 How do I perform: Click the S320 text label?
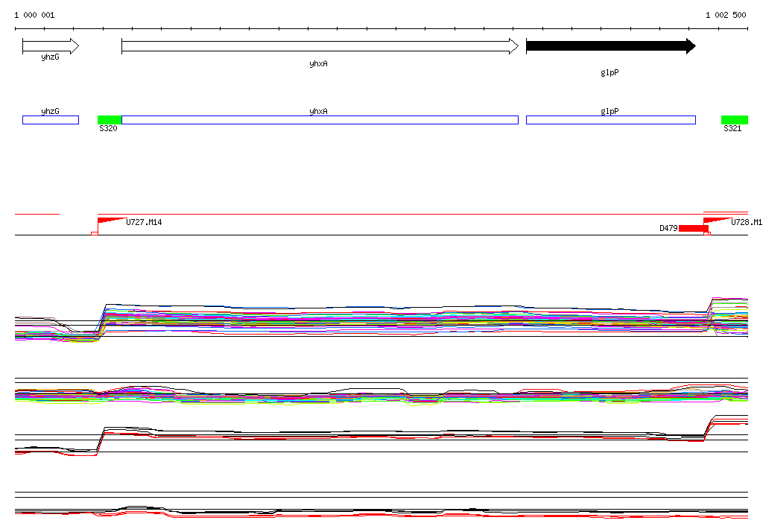[108, 128]
